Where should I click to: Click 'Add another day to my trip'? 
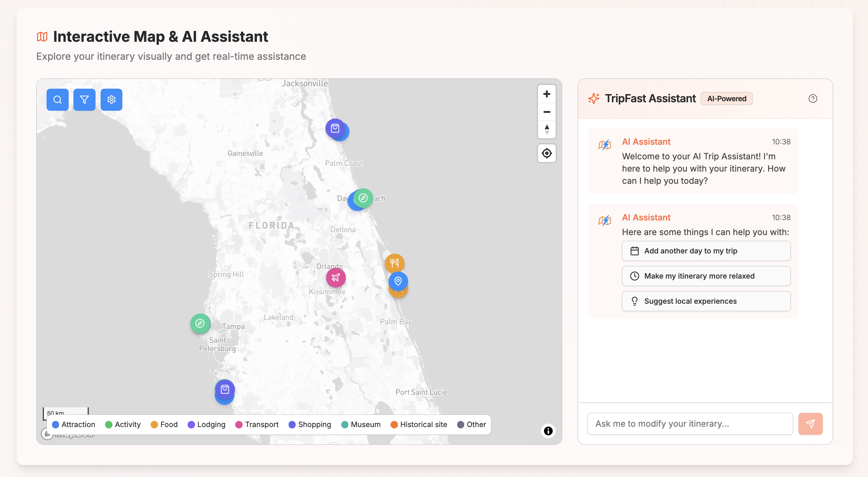706,251
